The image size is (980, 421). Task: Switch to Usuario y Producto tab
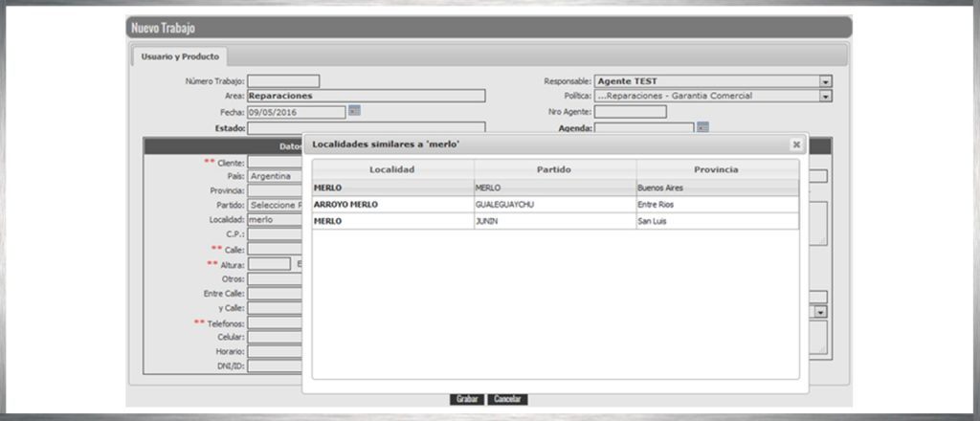tap(180, 57)
